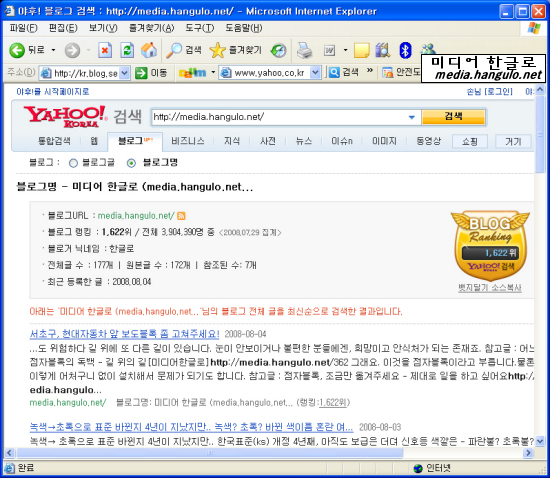Click the horizontal scrollbar right arrow
Viewport: 550px width, 478px height.
tap(528, 453)
